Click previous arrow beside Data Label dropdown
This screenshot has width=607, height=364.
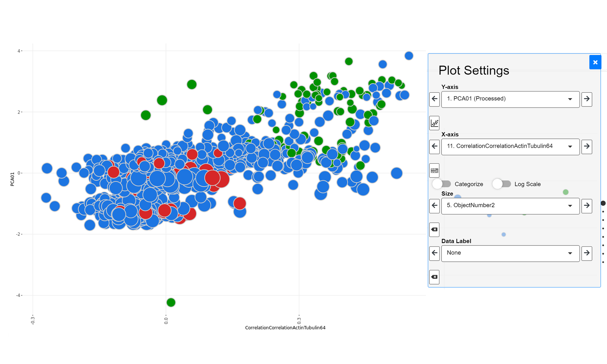434,253
